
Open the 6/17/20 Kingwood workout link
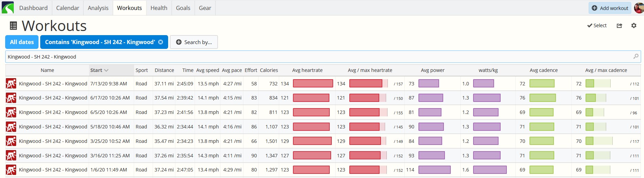pos(53,98)
